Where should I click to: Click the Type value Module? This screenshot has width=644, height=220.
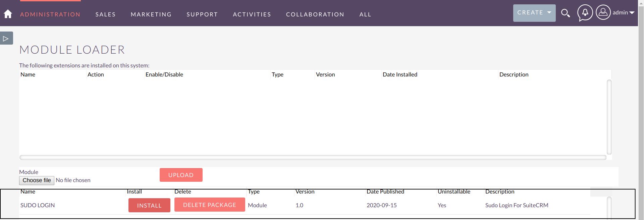[258, 205]
